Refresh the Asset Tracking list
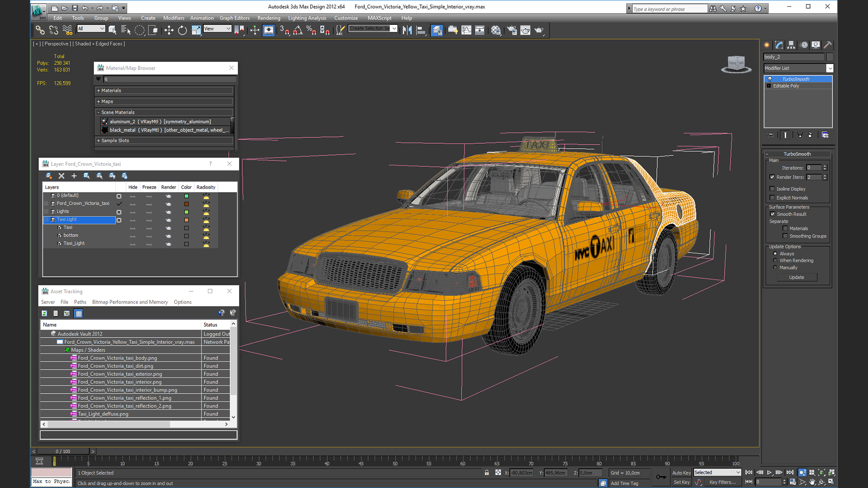Viewport: 868px width, 488px height. (44, 313)
